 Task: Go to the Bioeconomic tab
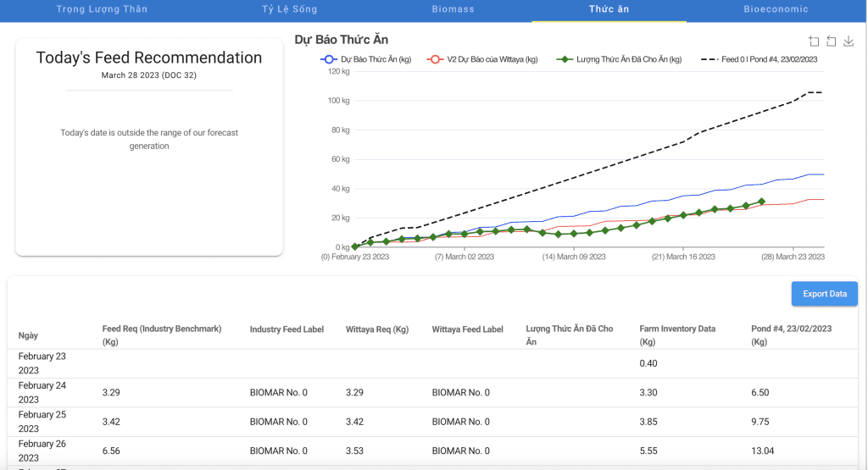[x=776, y=9]
